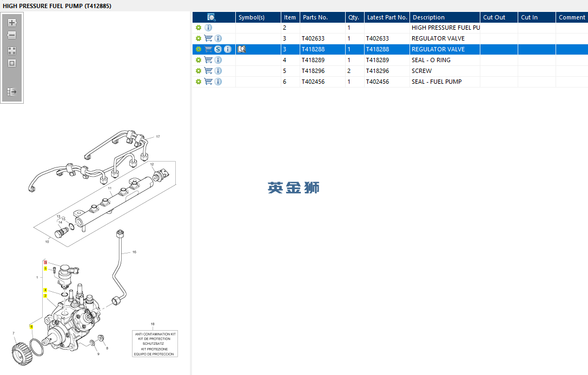Click the Cut In column header
The image size is (588, 375).
537,17
